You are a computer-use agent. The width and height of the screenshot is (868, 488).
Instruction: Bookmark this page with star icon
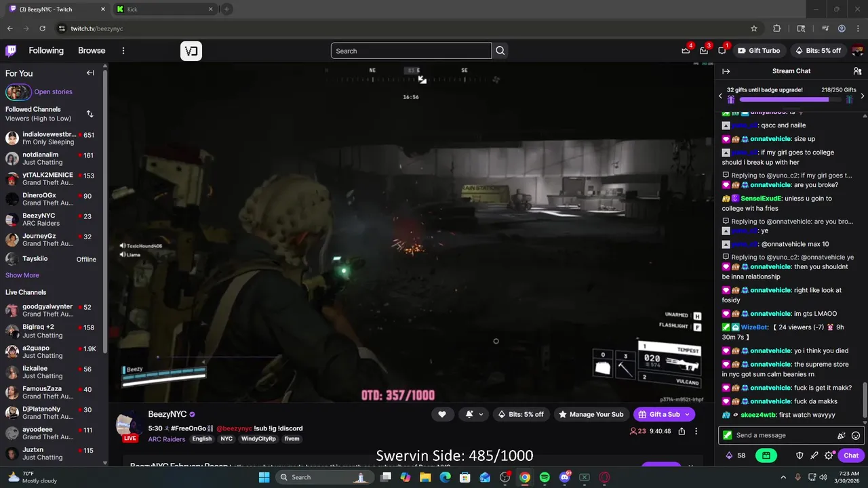click(x=754, y=28)
